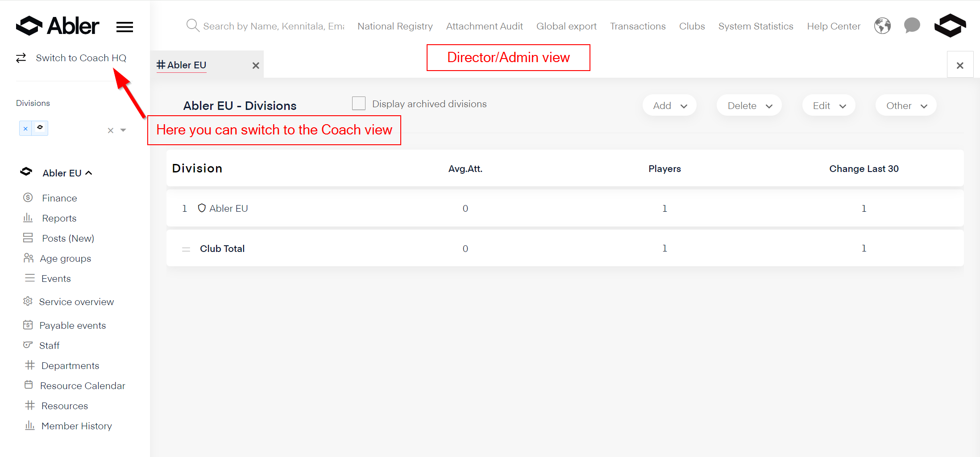Open Reports page

pyautogui.click(x=59, y=218)
